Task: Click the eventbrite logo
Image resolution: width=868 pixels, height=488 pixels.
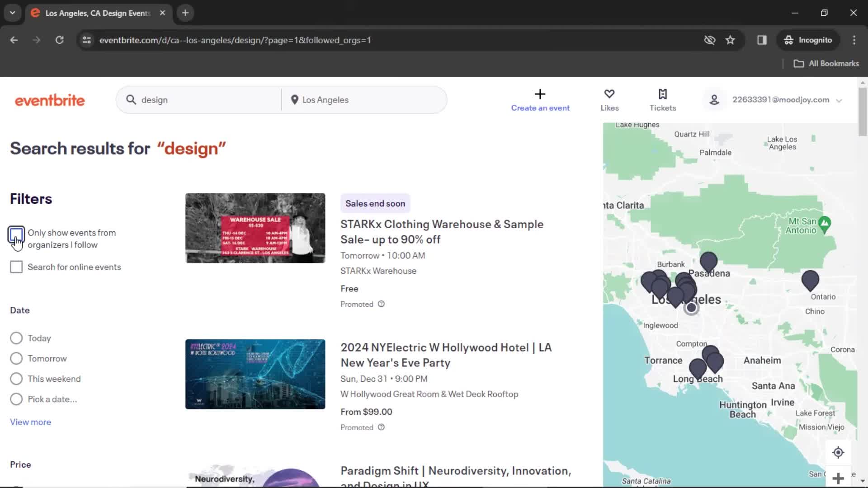Action: point(50,100)
